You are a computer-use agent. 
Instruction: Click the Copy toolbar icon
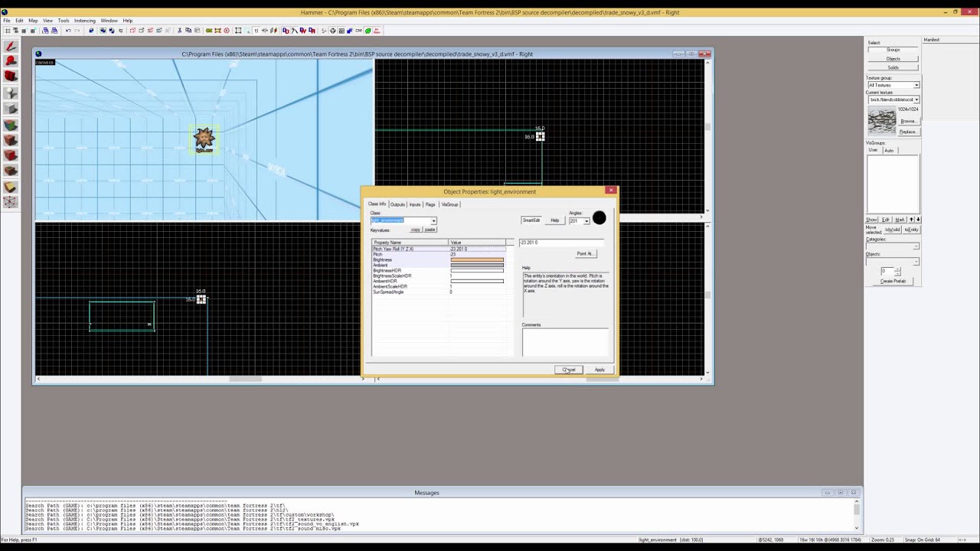pyautogui.click(x=188, y=31)
